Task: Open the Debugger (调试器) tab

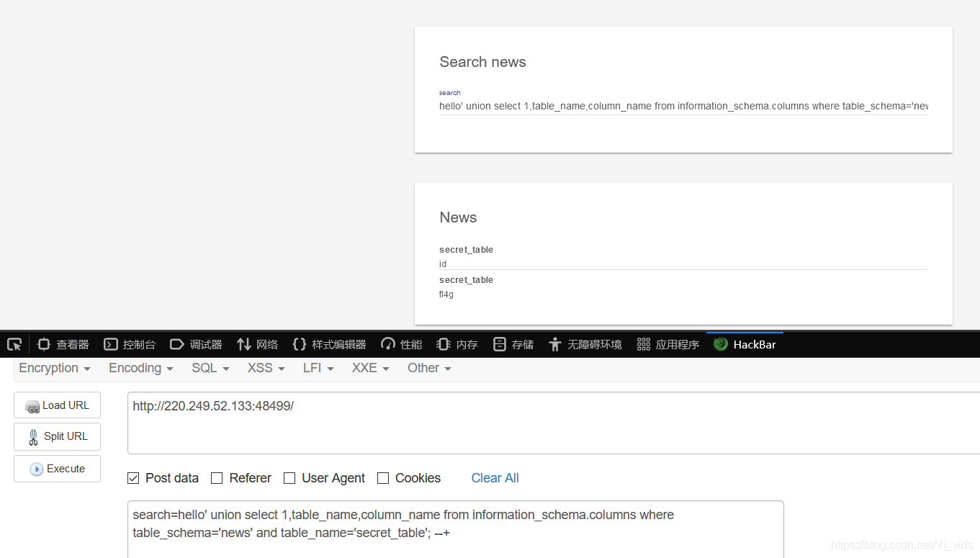Action: coord(196,344)
